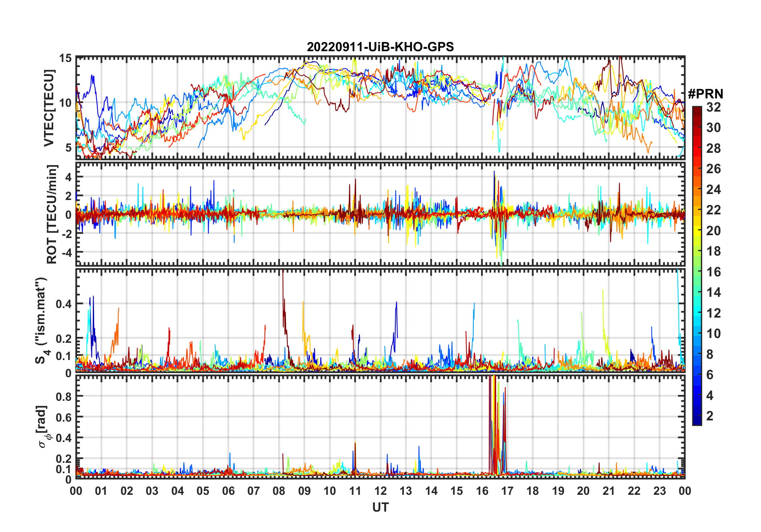Choose colorbar tick label 2
Screen dimensions: 761x532
click(x=710, y=416)
